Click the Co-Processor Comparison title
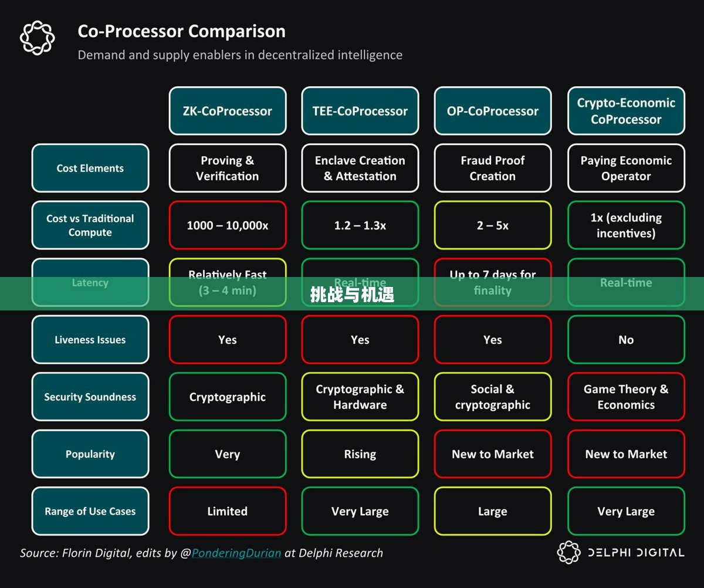Image resolution: width=704 pixels, height=588 pixels. point(182,31)
